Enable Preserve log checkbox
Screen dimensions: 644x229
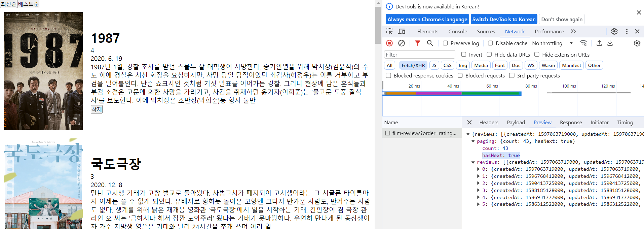coord(445,43)
